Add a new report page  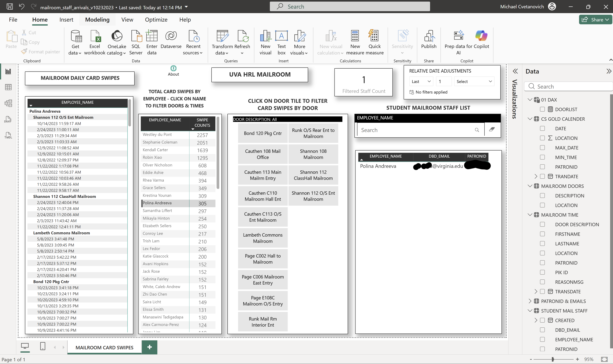(149, 347)
